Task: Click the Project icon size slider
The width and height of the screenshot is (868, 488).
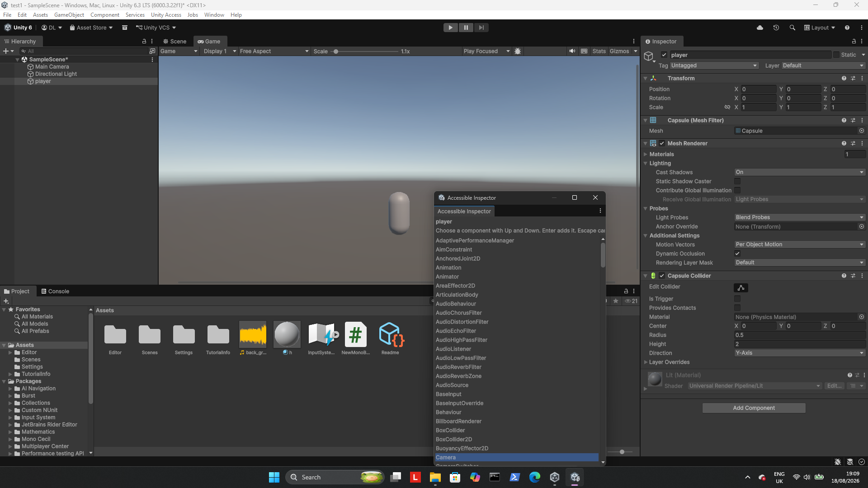Action: coord(622,452)
